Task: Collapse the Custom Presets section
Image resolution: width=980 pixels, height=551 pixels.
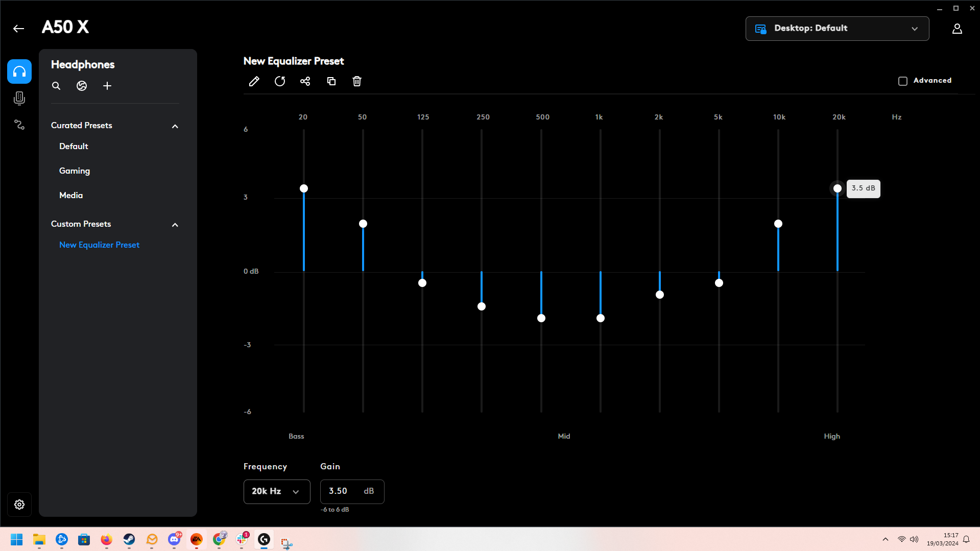Action: [175, 225]
